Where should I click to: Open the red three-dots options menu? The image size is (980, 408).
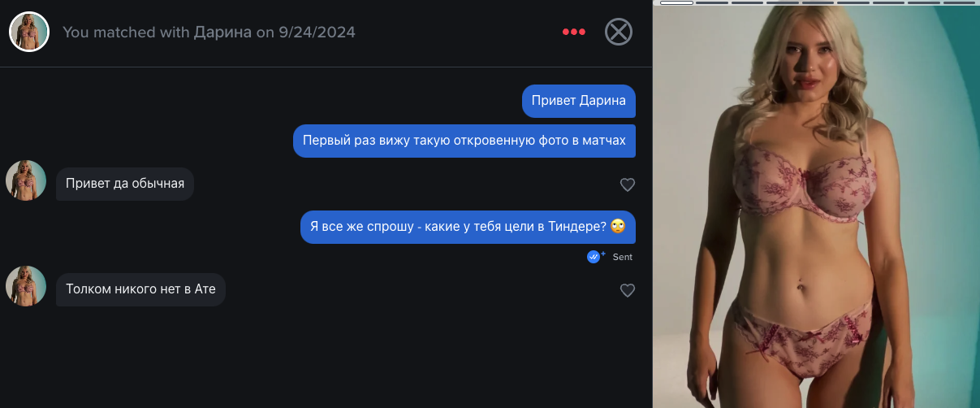(x=574, y=32)
